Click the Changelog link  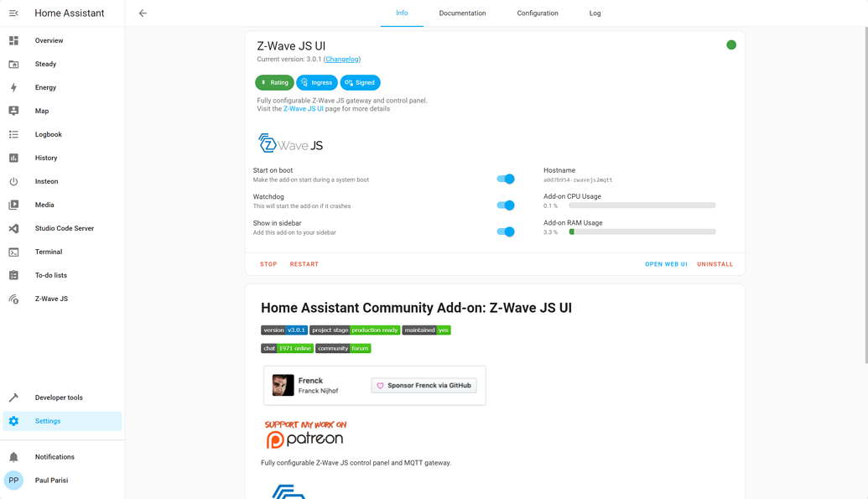tap(342, 59)
